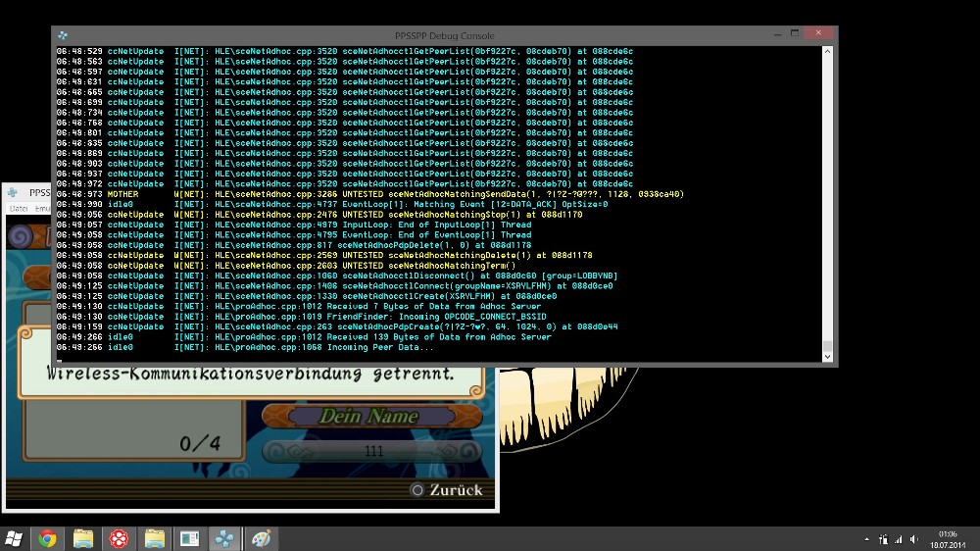Close the PPSSPP Debug Console window
The image size is (980, 551).
(x=817, y=33)
